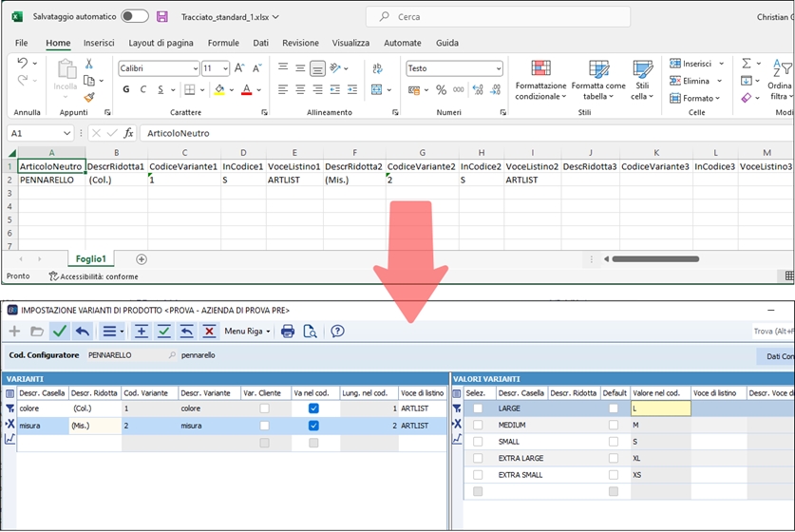Click the green checkmark confirm icon

pos(60,331)
